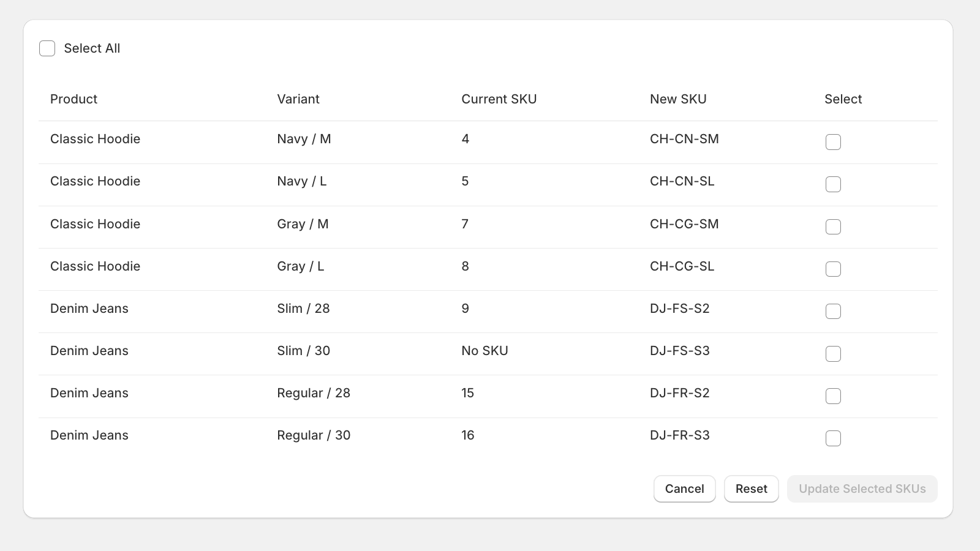
Task: Tick the checkbox for Navy / L variant
Action: 833,184
